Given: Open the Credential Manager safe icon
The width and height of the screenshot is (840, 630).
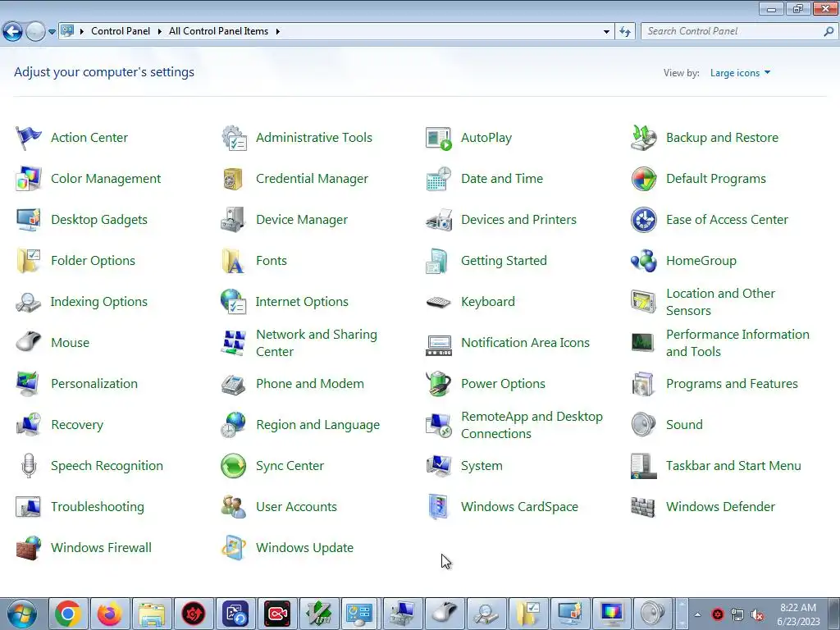Looking at the screenshot, I should point(233,179).
